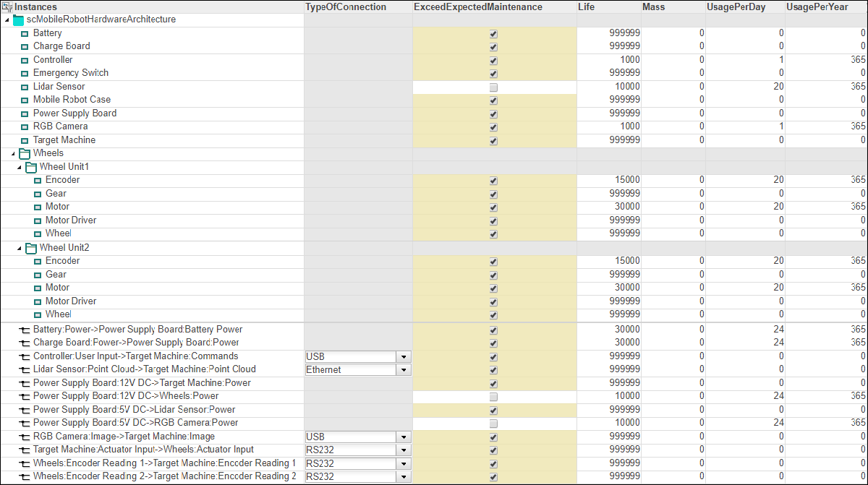Click the Wheel Unit2 folder icon

[x=30, y=249]
